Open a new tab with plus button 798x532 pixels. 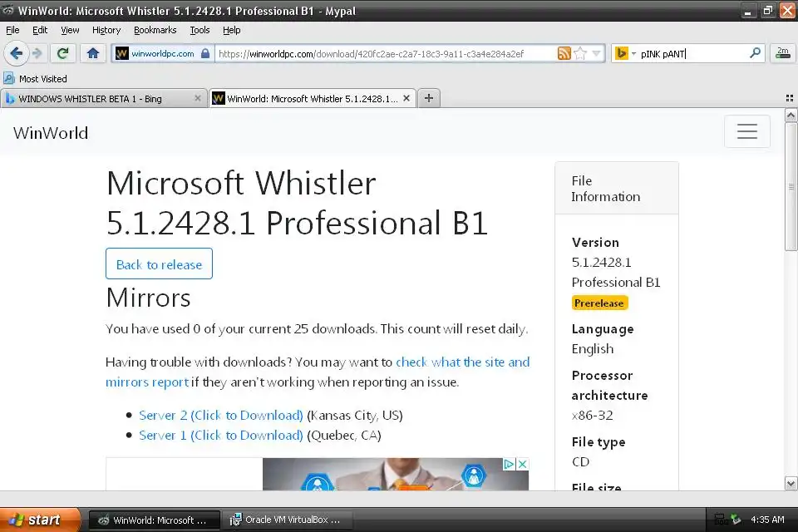click(x=429, y=98)
